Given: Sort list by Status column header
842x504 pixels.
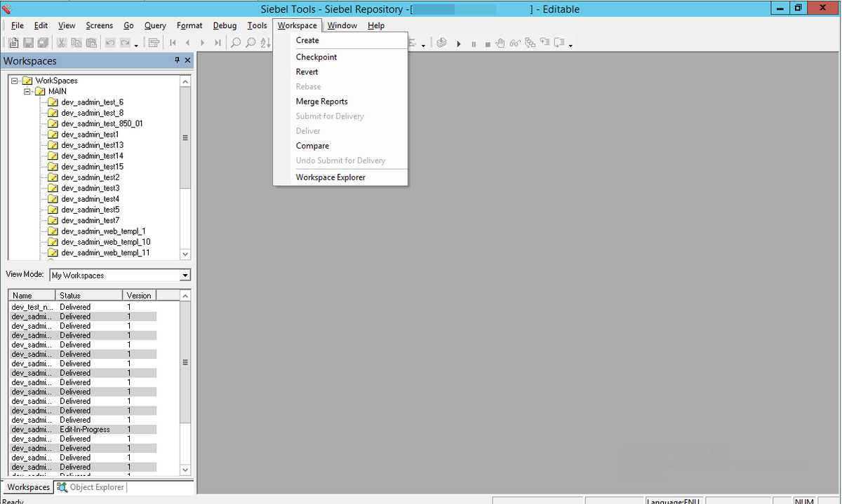Looking at the screenshot, I should (88, 296).
